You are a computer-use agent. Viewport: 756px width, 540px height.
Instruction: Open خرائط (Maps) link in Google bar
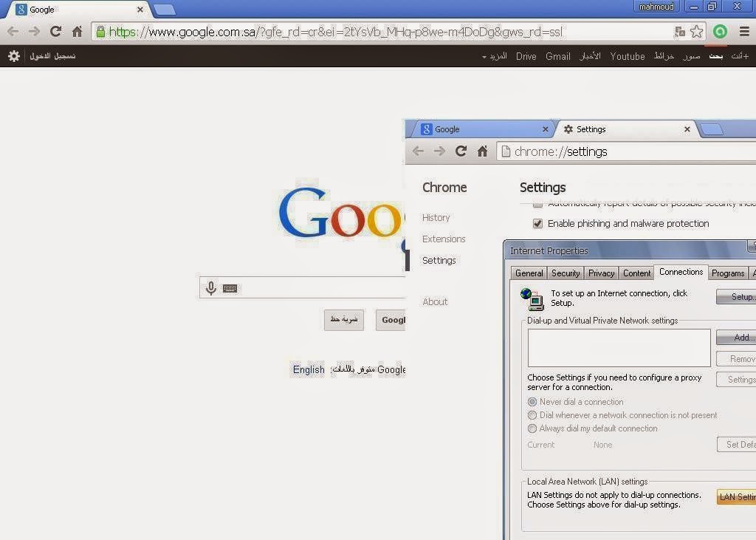(664, 56)
